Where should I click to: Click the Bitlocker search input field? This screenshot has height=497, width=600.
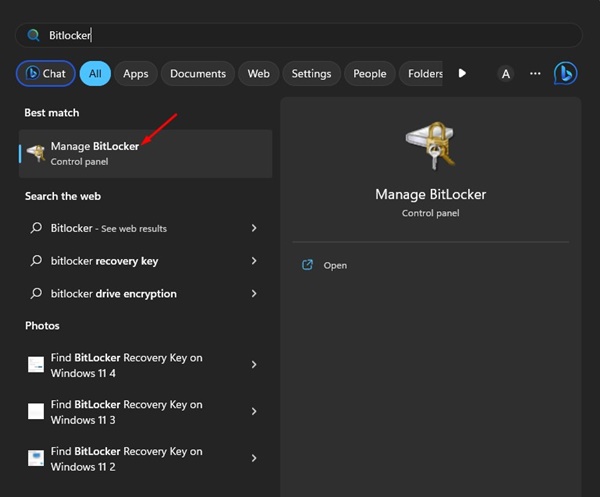299,35
